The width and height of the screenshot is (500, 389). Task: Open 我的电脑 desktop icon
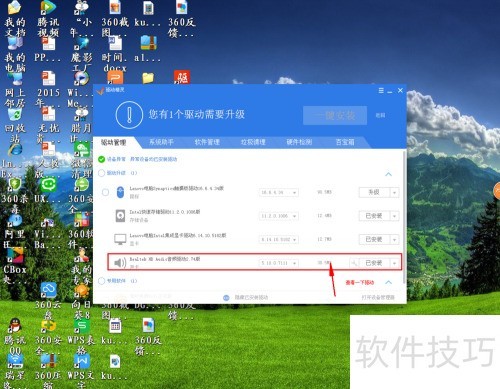pyautogui.click(x=15, y=54)
